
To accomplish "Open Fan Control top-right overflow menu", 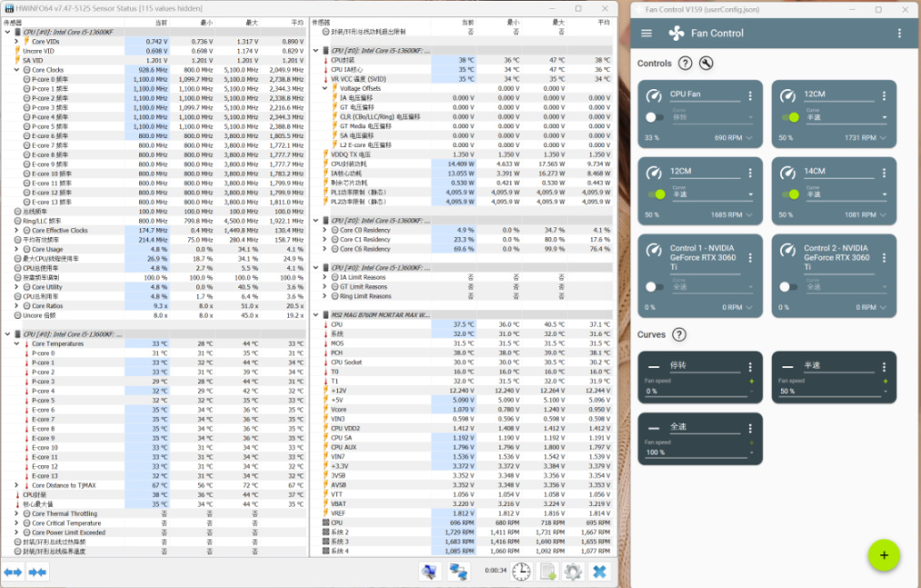I will pos(899,34).
